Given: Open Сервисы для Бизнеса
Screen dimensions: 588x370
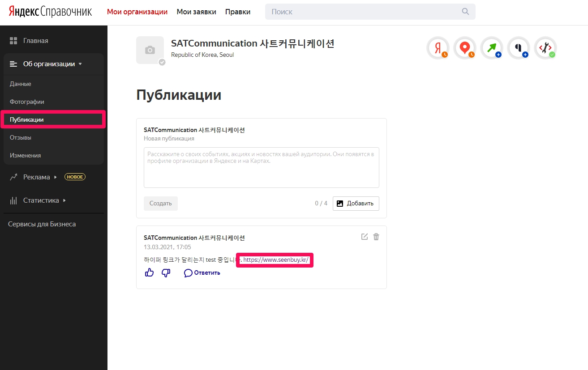Looking at the screenshot, I should [42, 224].
